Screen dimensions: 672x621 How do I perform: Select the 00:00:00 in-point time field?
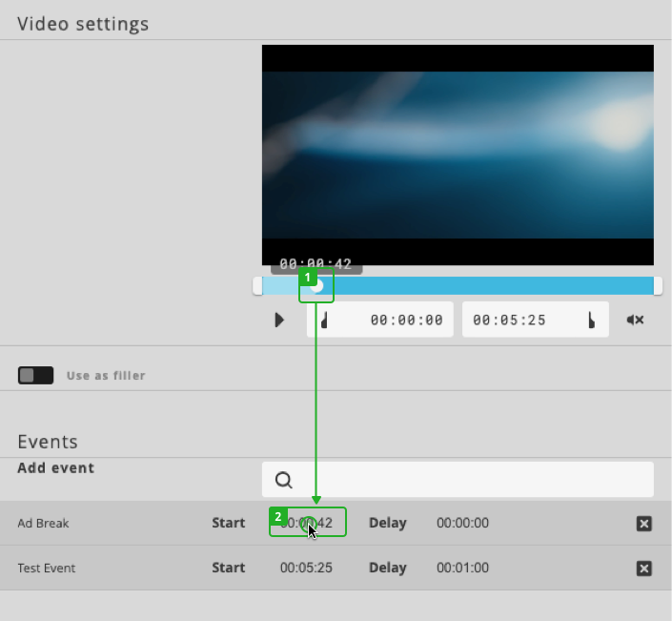tap(406, 321)
